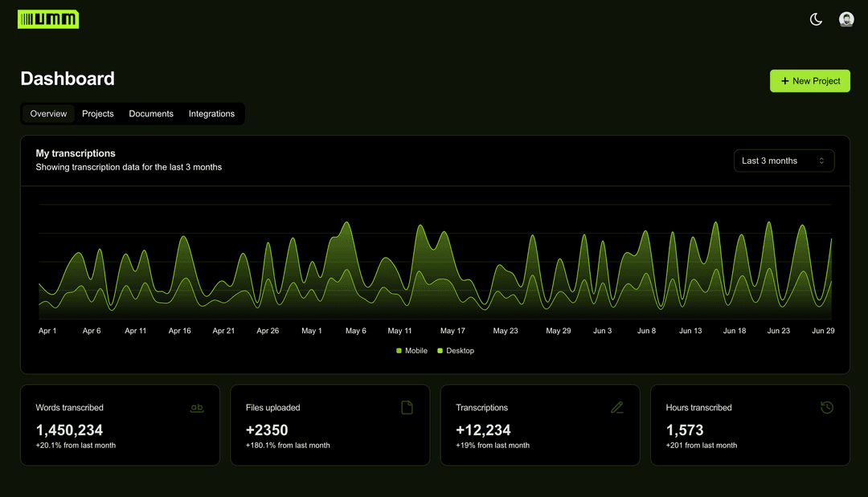The width and height of the screenshot is (868, 497).
Task: Switch to the Projects tab
Action: click(x=97, y=113)
